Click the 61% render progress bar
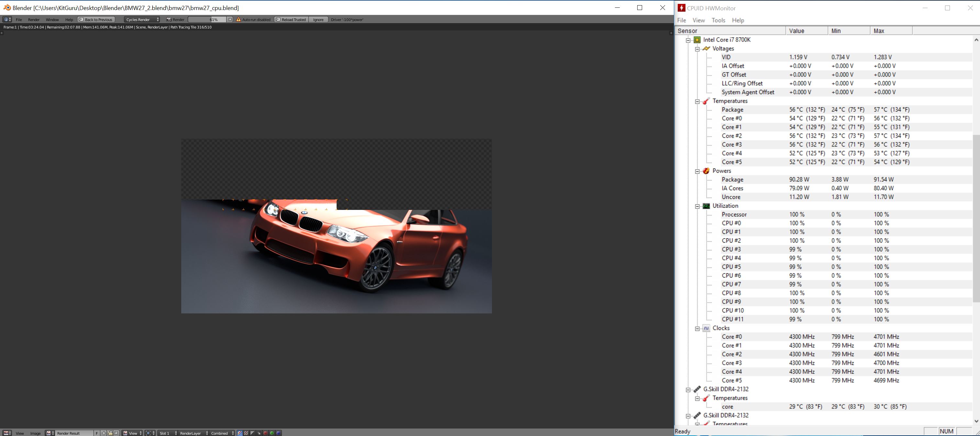Image resolution: width=980 pixels, height=436 pixels. coord(207,19)
